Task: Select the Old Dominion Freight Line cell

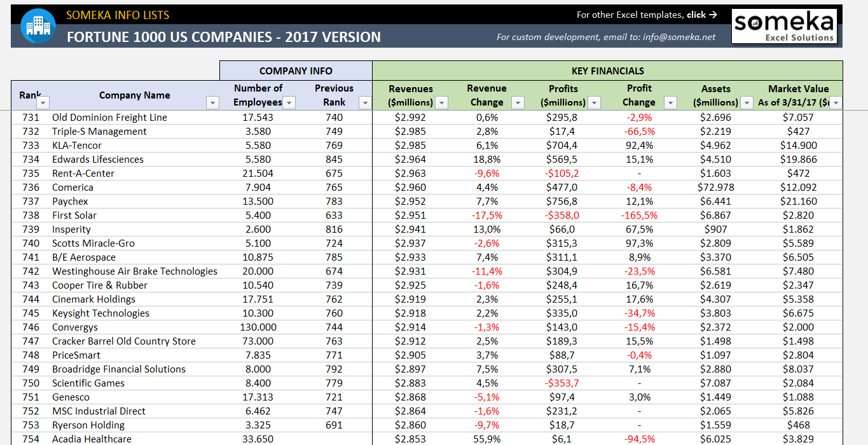Action: point(109,117)
